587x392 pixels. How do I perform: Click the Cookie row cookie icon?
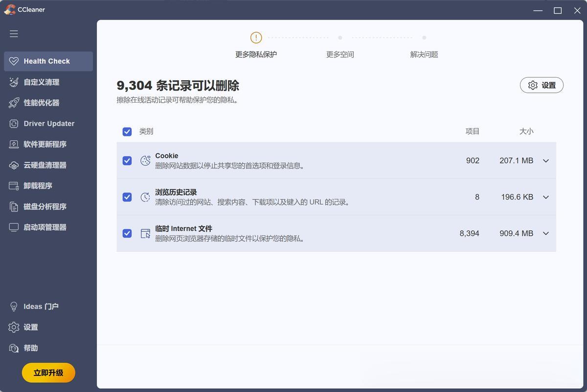[145, 160]
